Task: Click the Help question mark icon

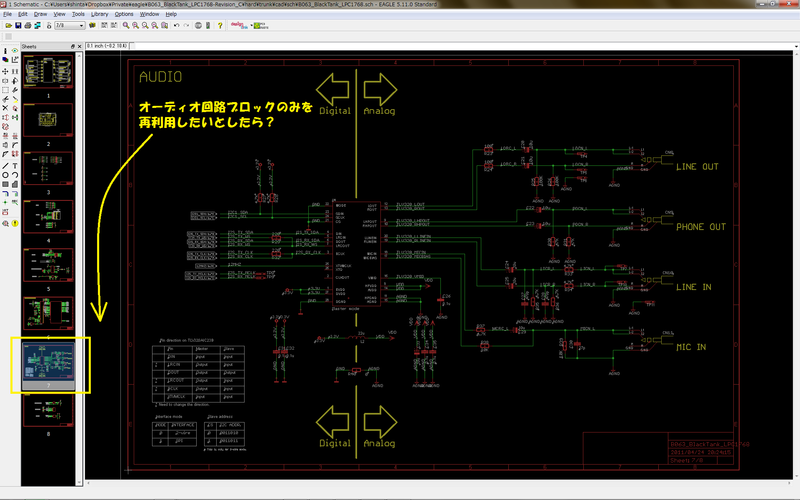Action: click(x=220, y=26)
